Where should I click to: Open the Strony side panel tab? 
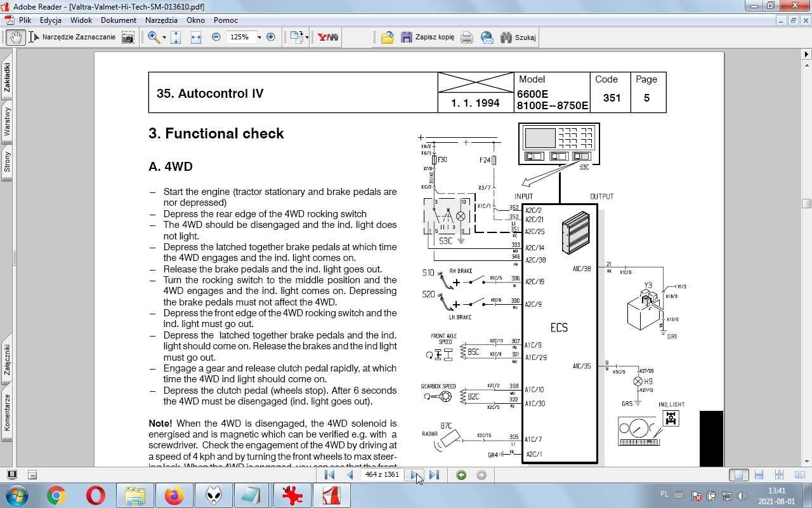pyautogui.click(x=7, y=163)
